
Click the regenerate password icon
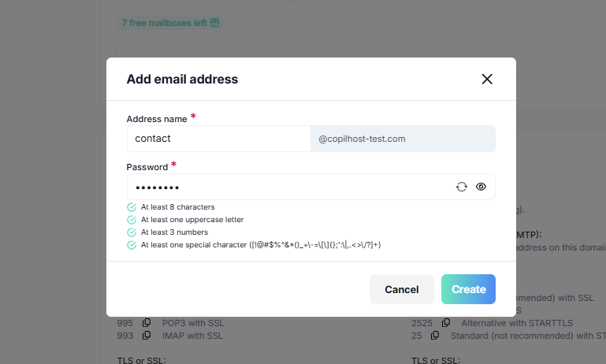(462, 187)
